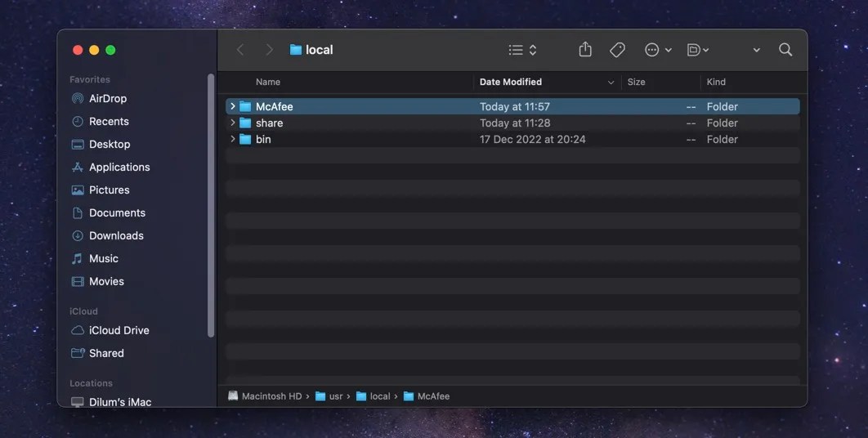Open Recents in the sidebar

coord(101,121)
